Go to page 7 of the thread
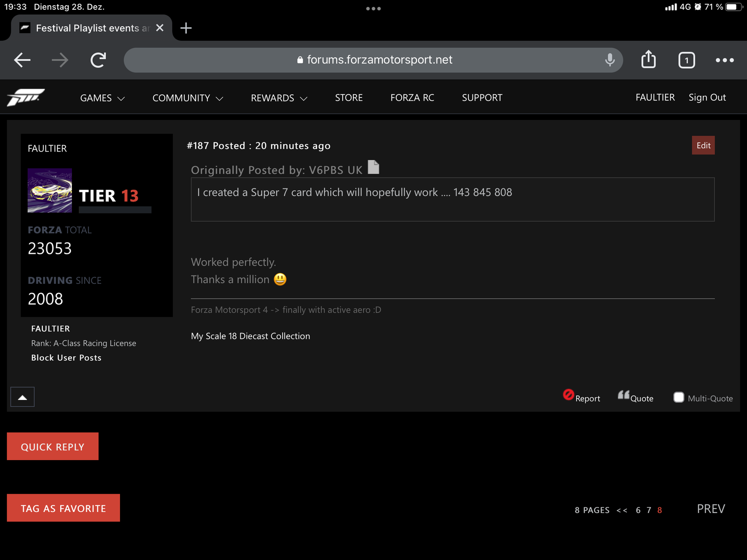The width and height of the screenshot is (747, 560). [649, 510]
